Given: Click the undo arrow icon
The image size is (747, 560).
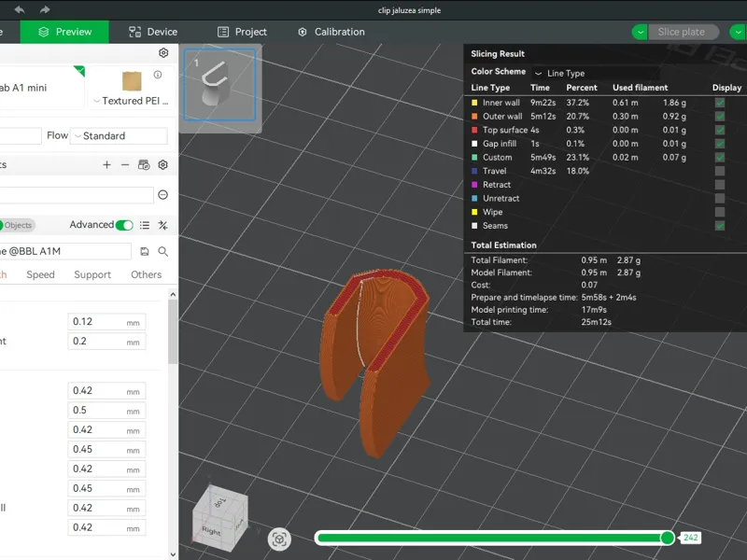Looking at the screenshot, I should point(20,9).
